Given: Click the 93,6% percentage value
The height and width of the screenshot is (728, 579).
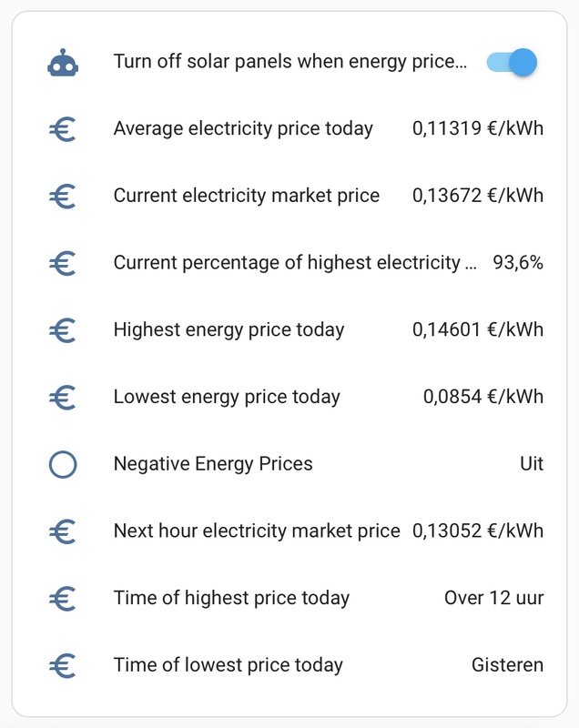Looking at the screenshot, I should click(x=517, y=263).
